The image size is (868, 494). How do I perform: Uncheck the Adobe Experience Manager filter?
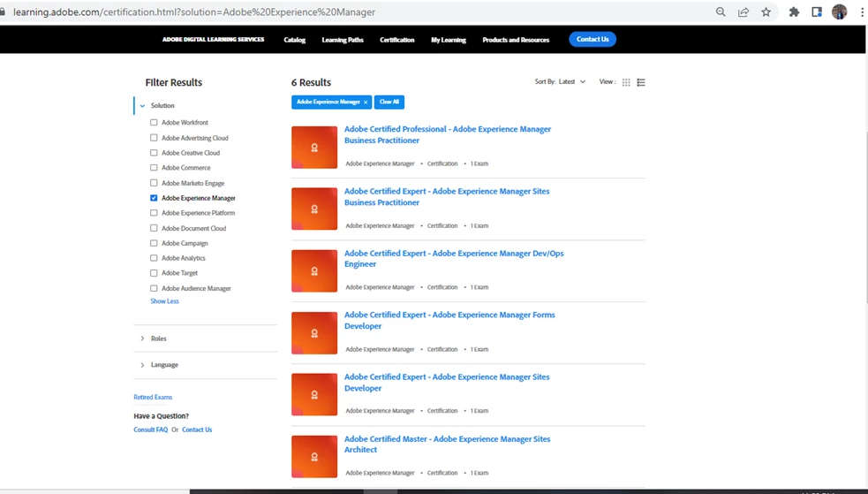tap(154, 198)
